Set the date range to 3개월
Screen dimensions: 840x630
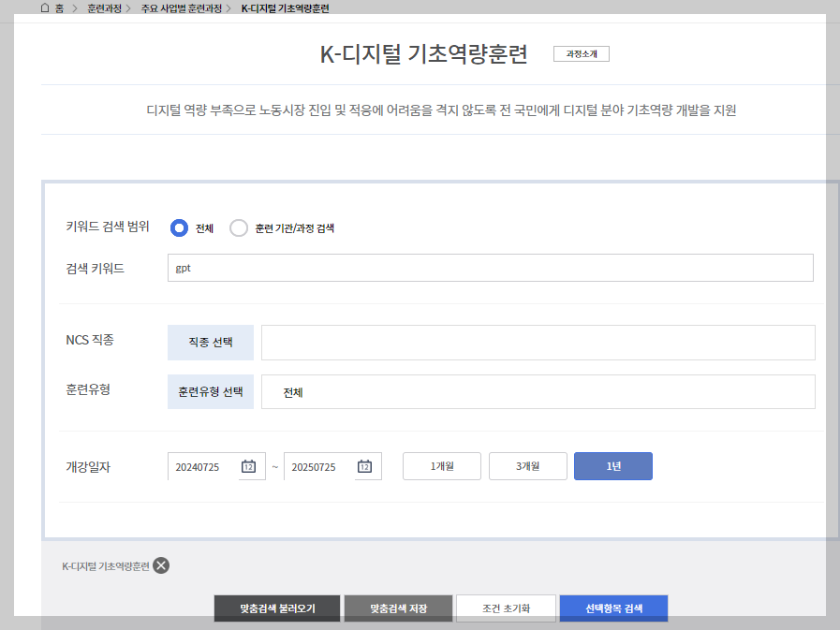tap(527, 465)
